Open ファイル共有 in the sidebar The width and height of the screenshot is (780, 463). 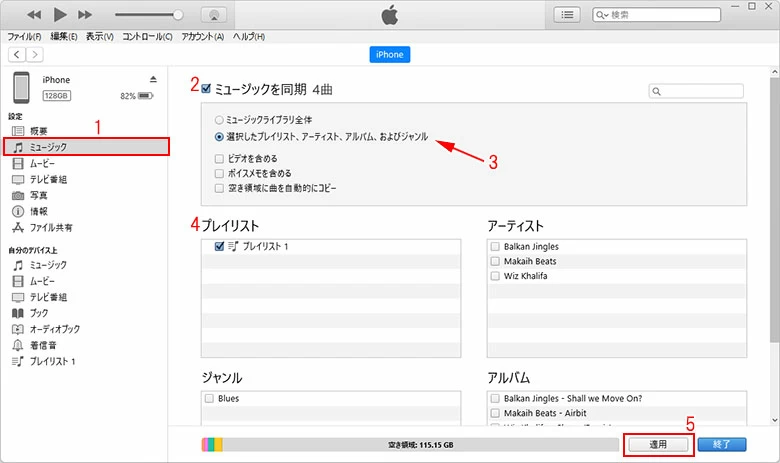point(50,227)
